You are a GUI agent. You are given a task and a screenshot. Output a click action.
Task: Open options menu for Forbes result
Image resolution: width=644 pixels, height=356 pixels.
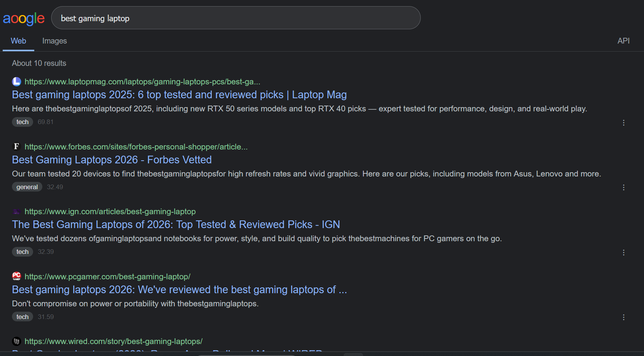[624, 187]
